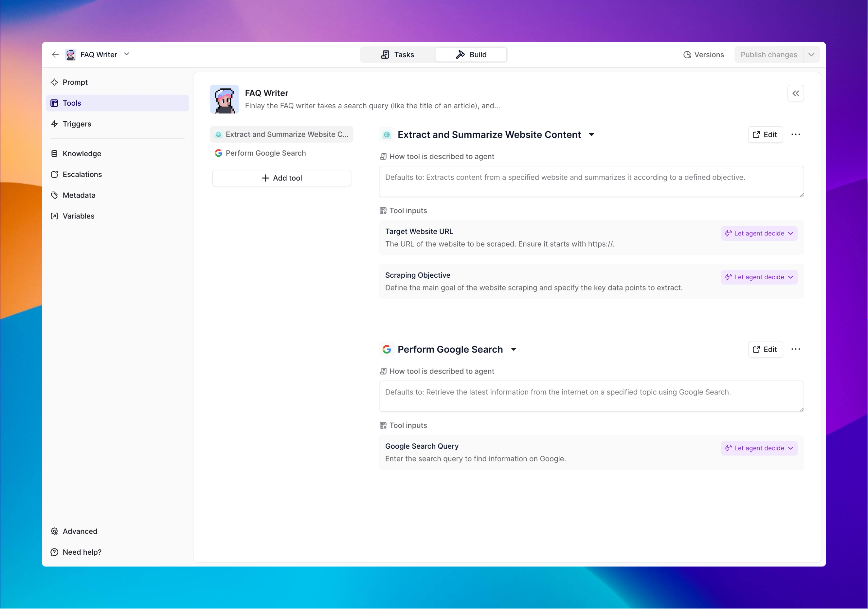
Task: Collapse the panel with double-chevron button
Action: (796, 93)
